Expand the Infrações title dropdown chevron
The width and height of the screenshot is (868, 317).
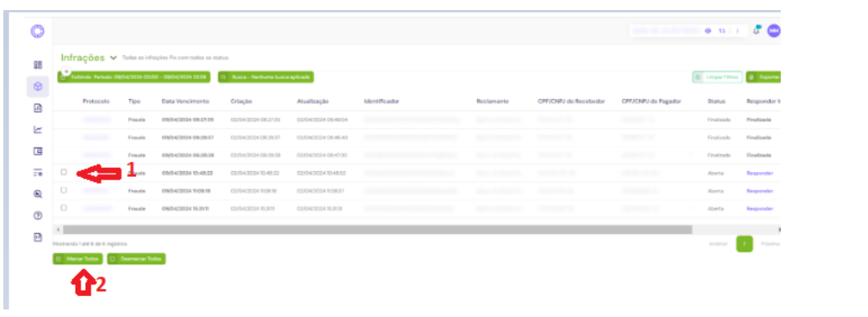point(113,58)
